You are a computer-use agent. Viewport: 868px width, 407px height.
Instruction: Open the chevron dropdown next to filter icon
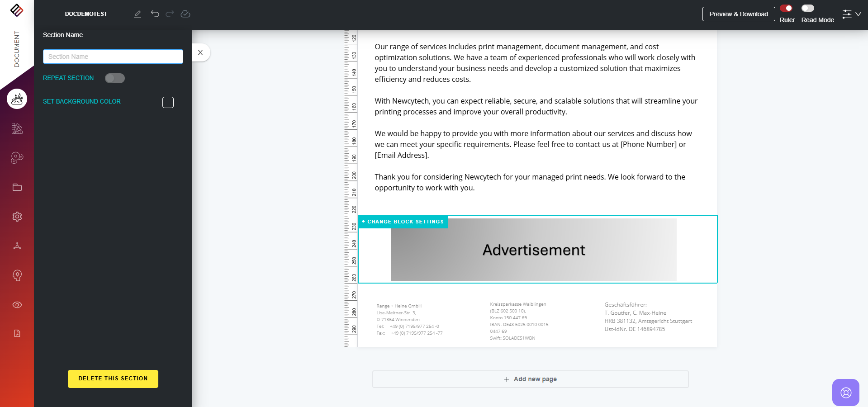(859, 14)
